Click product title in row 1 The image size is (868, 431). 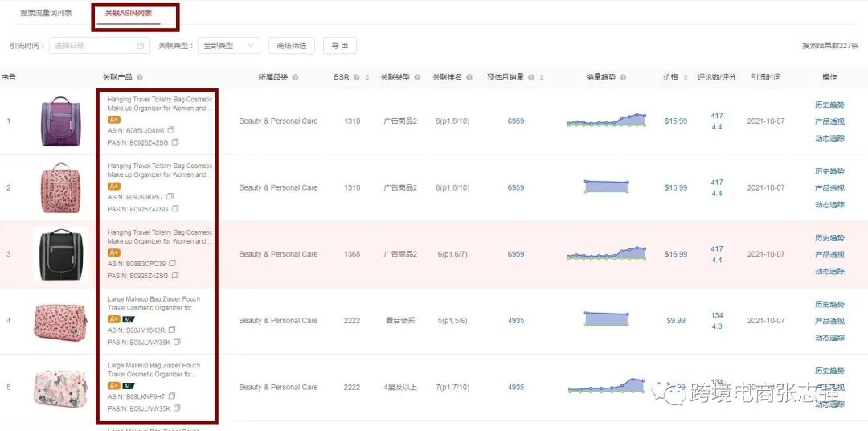160,105
